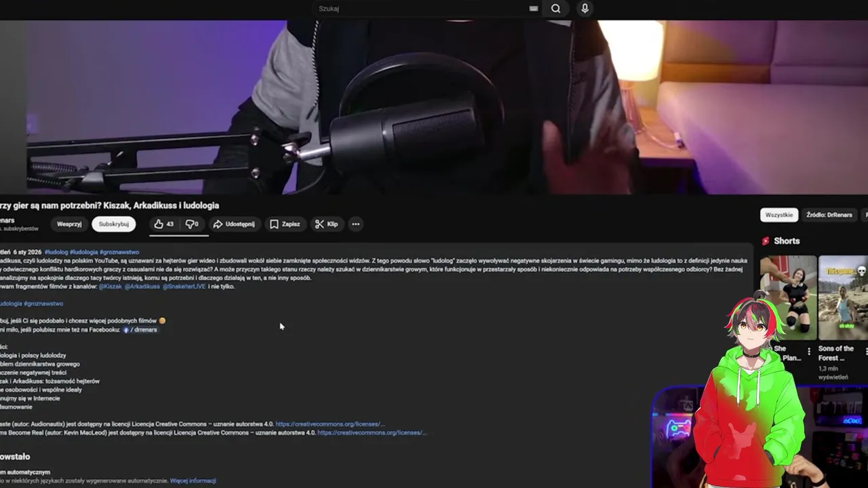Open the #groznawstwo hashtag after the date
Screen dimensions: 868x488
click(119, 252)
